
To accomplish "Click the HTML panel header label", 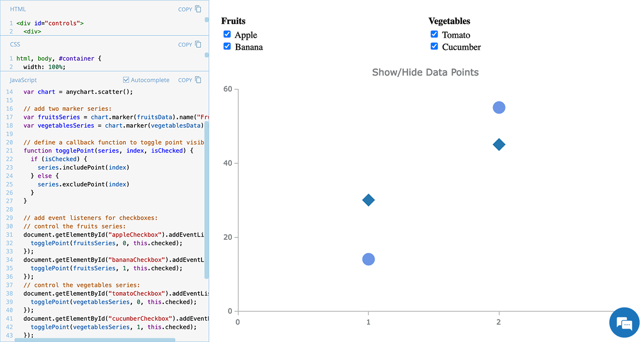I will coord(18,9).
